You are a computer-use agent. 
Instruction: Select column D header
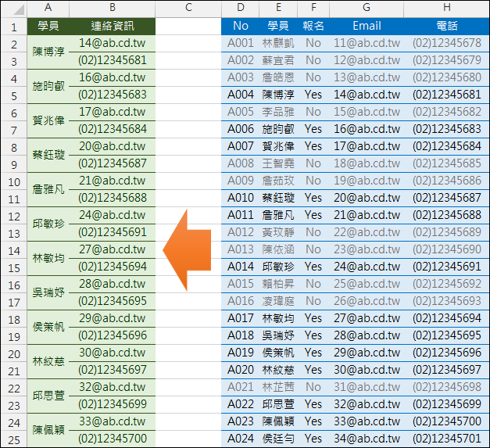point(241,9)
